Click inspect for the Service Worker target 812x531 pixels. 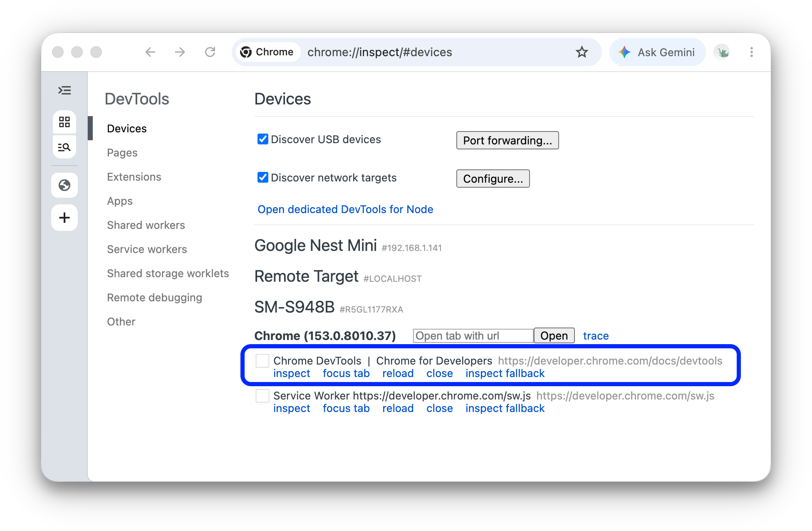click(292, 408)
